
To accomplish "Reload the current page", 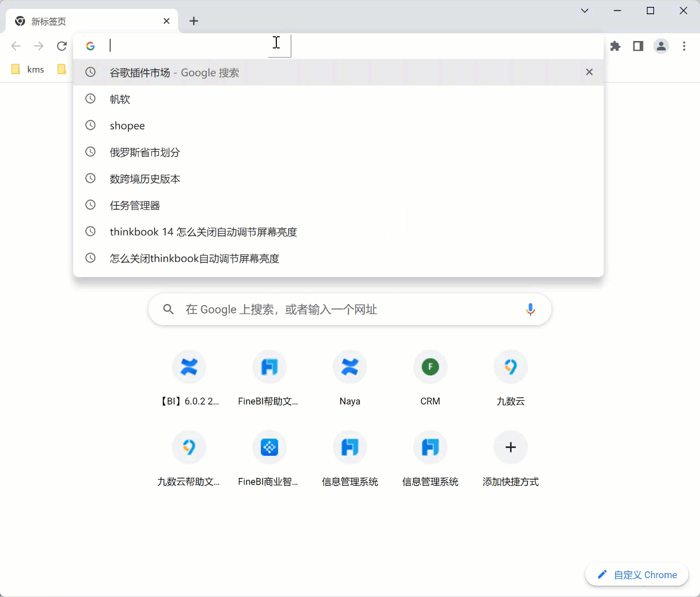I will (x=61, y=46).
